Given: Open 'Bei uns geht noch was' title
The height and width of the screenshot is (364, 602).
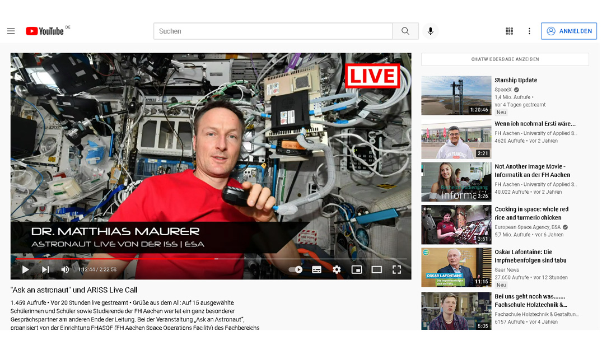Looking at the screenshot, I should click(x=531, y=301).
